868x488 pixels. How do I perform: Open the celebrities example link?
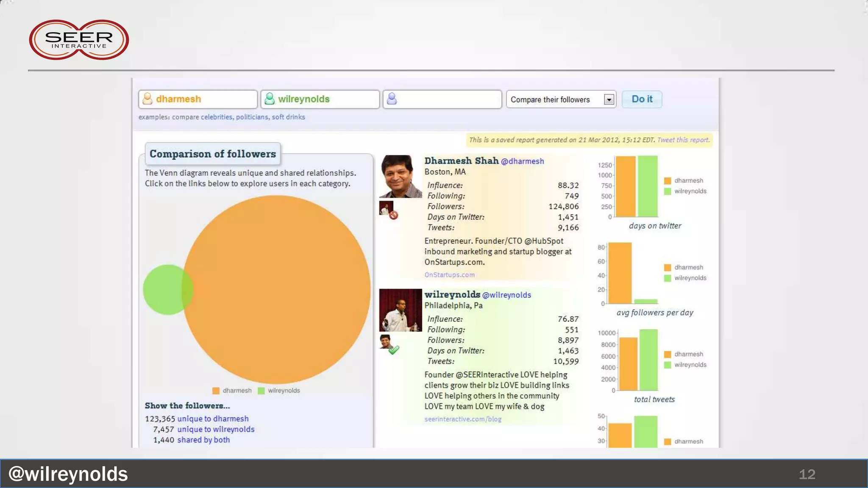(x=216, y=117)
